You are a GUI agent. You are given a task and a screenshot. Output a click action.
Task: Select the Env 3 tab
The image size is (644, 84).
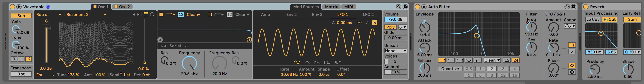point(317,14)
